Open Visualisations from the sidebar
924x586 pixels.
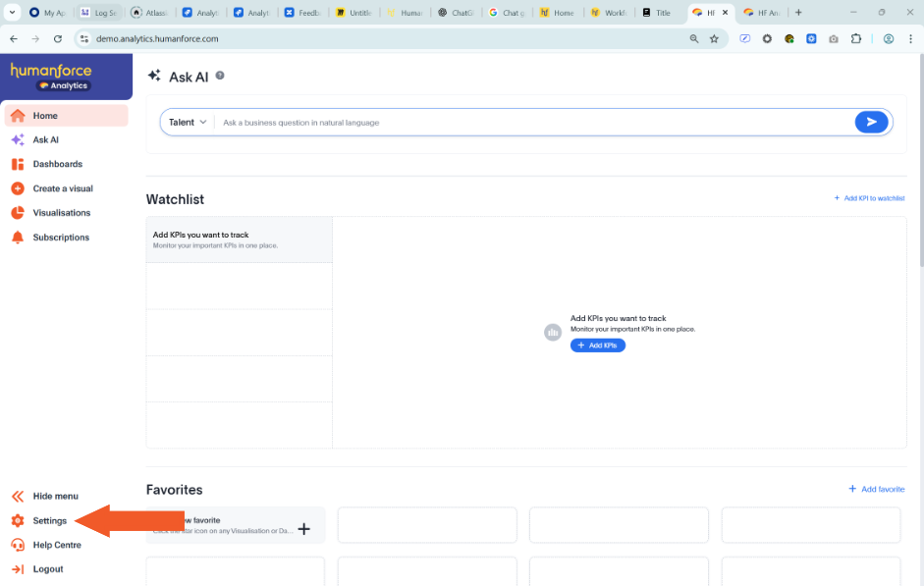coord(61,213)
